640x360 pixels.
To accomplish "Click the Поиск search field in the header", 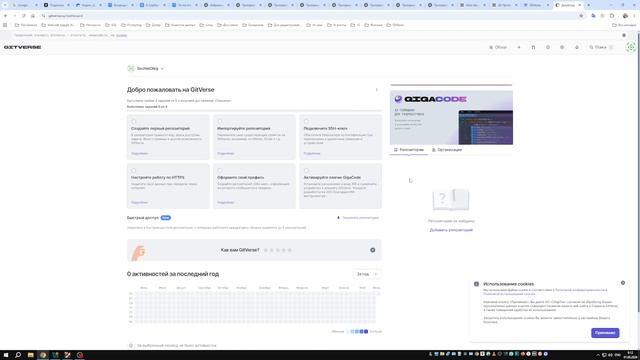I will 601,47.
